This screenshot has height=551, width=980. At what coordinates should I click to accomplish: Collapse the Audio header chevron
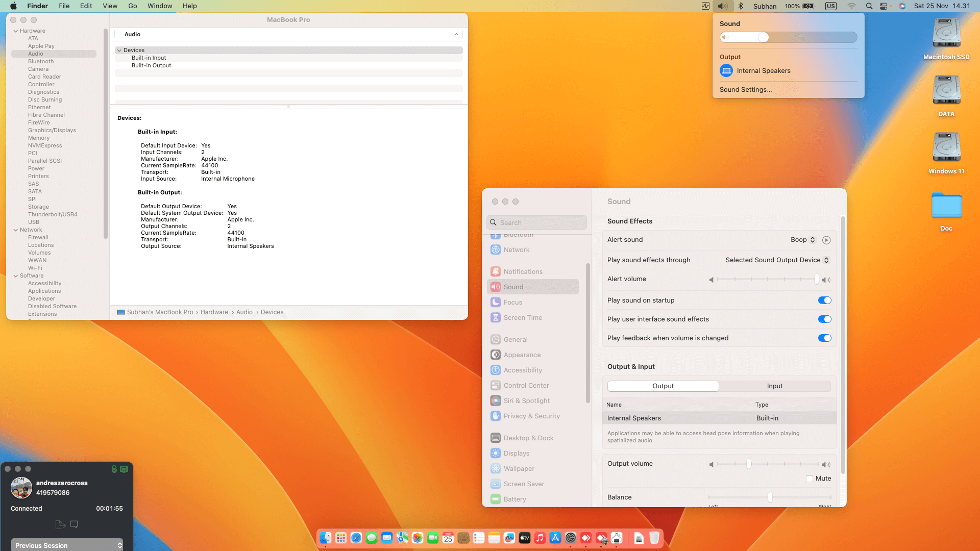456,34
